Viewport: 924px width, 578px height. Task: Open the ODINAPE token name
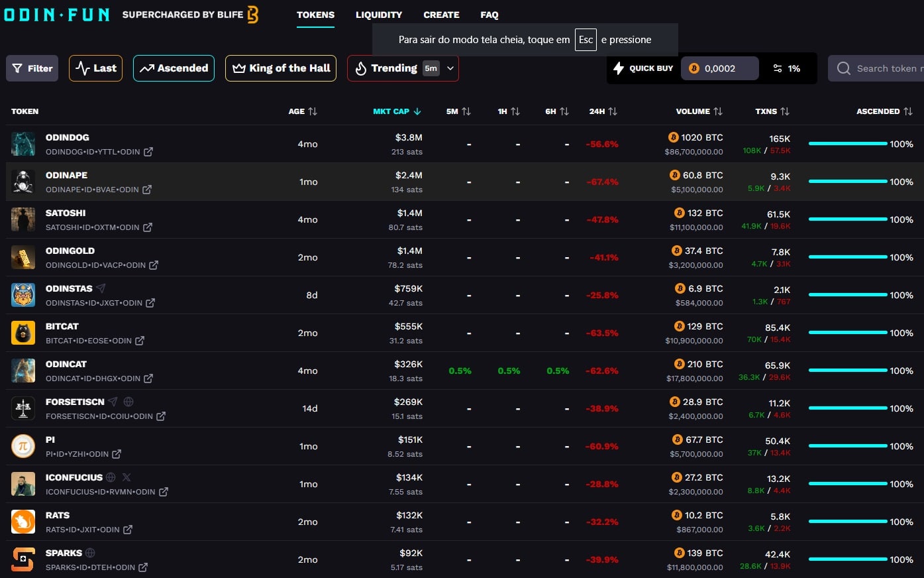click(66, 175)
